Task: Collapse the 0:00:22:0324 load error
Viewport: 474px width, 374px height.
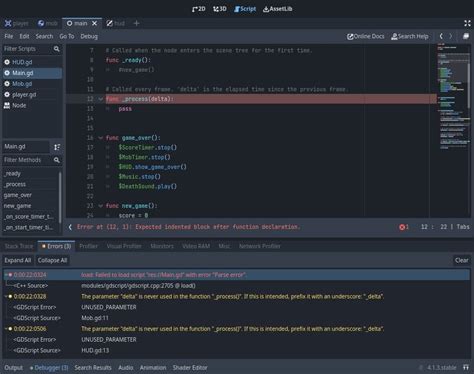Action: [x=6, y=275]
